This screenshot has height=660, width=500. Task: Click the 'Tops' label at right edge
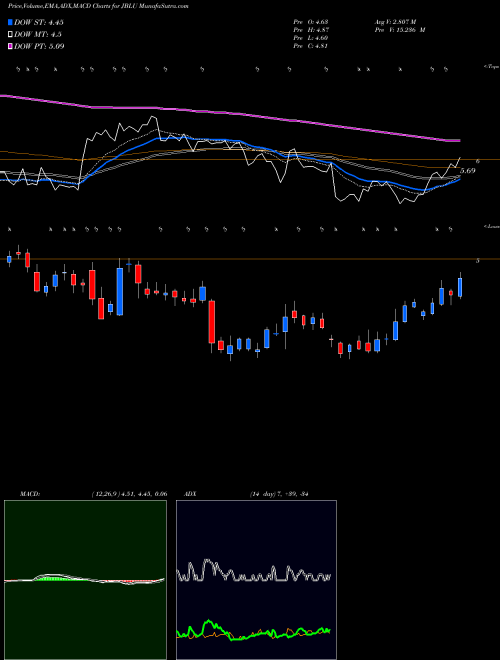click(x=491, y=67)
